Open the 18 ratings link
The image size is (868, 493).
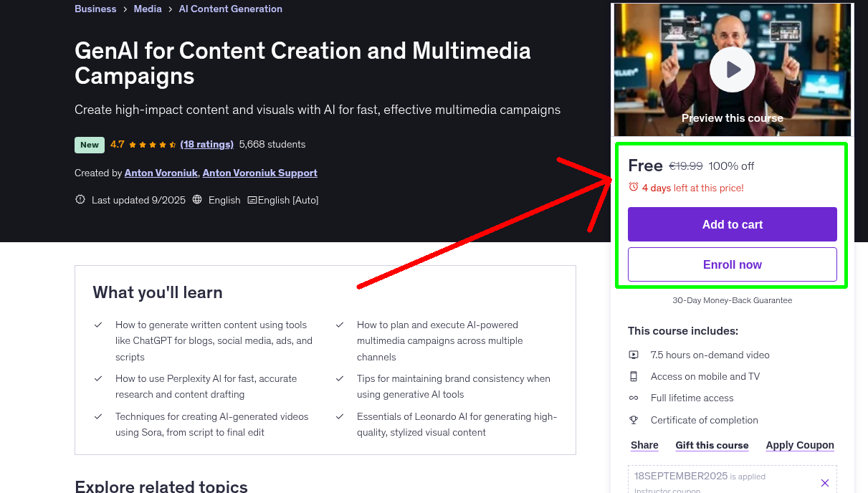tap(207, 144)
